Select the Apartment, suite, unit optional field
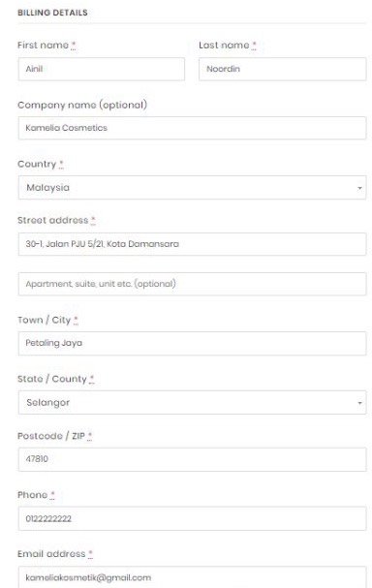372x588 pixels. click(x=192, y=284)
